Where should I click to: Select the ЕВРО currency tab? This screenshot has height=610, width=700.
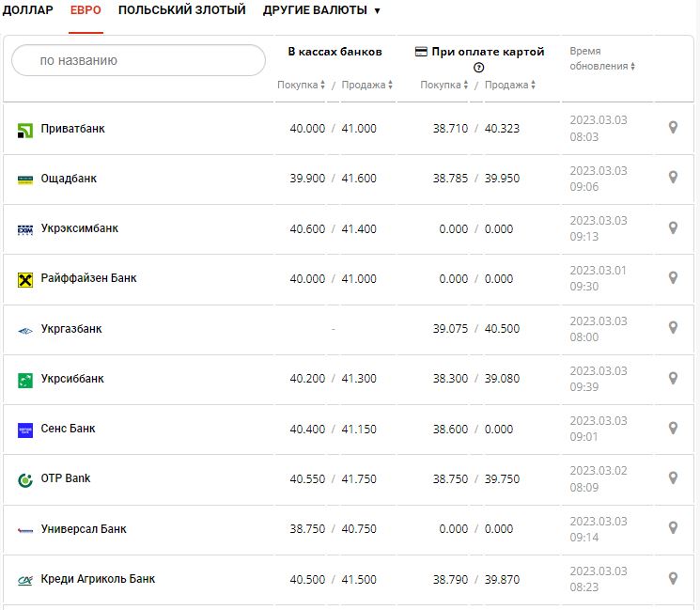pos(86,10)
